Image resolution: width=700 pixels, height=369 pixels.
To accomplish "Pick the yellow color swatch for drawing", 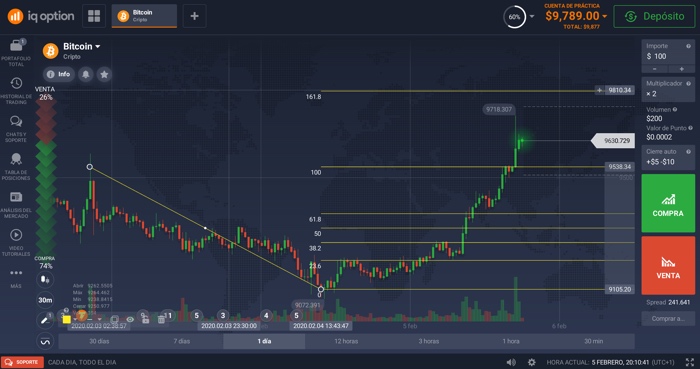I will pyautogui.click(x=67, y=319).
